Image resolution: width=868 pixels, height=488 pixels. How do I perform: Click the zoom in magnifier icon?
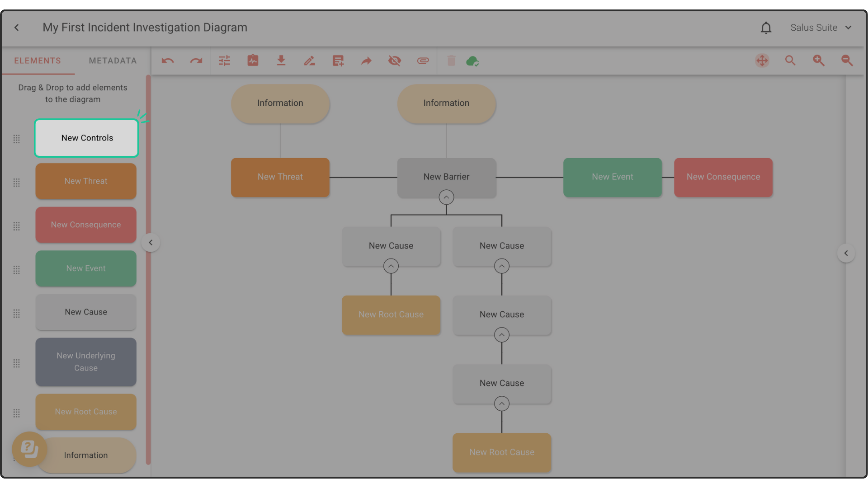pyautogui.click(x=819, y=61)
